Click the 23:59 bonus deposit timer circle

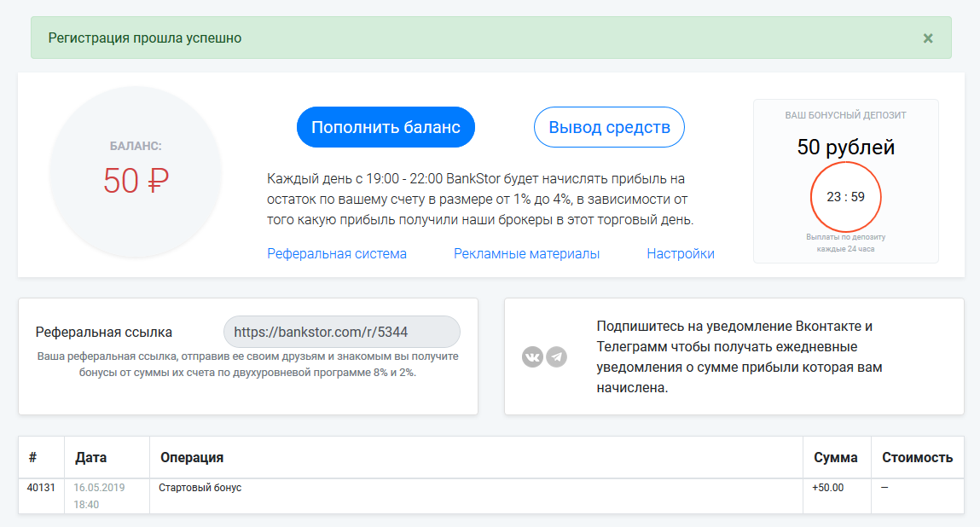845,197
